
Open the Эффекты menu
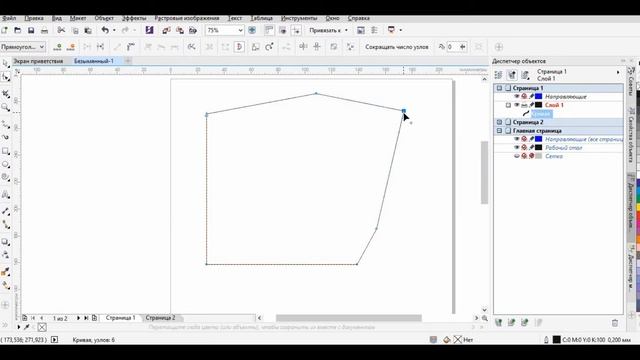point(134,18)
